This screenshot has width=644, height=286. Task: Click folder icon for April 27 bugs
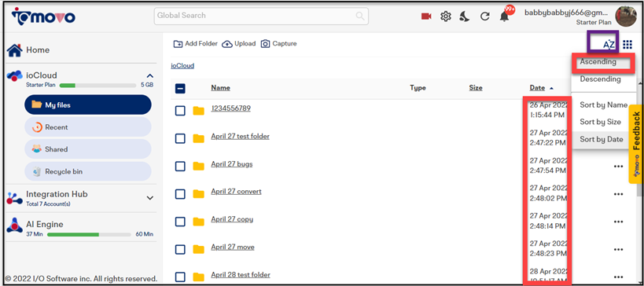click(199, 167)
